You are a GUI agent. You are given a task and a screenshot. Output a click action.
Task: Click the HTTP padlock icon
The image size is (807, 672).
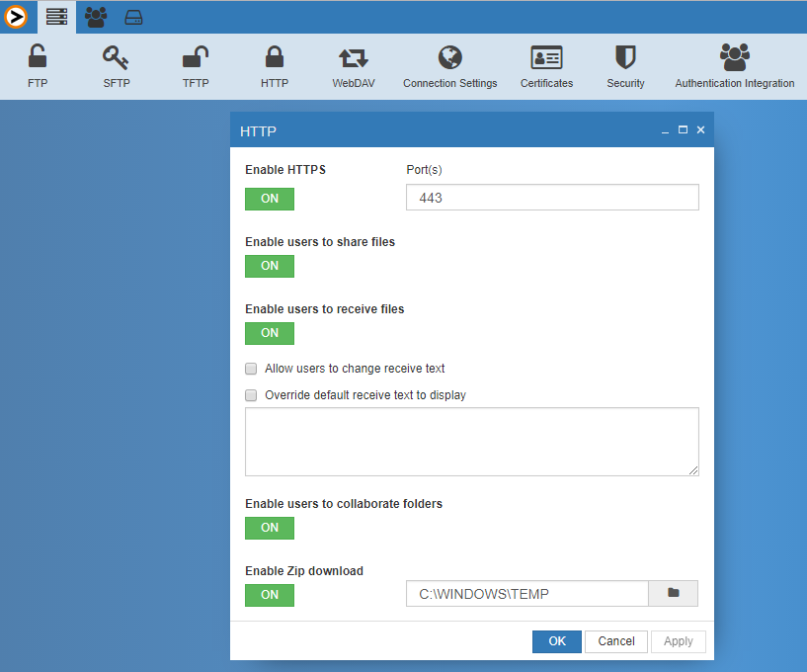(x=275, y=57)
